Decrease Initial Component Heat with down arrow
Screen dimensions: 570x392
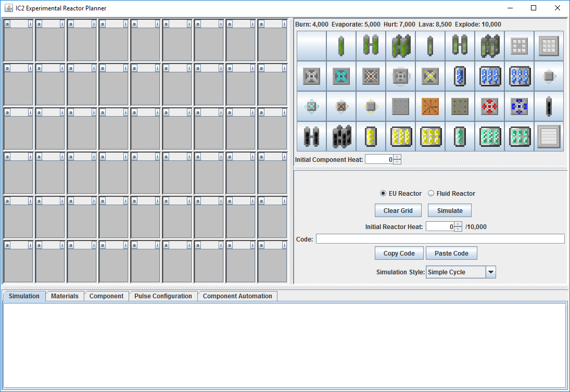coord(397,162)
